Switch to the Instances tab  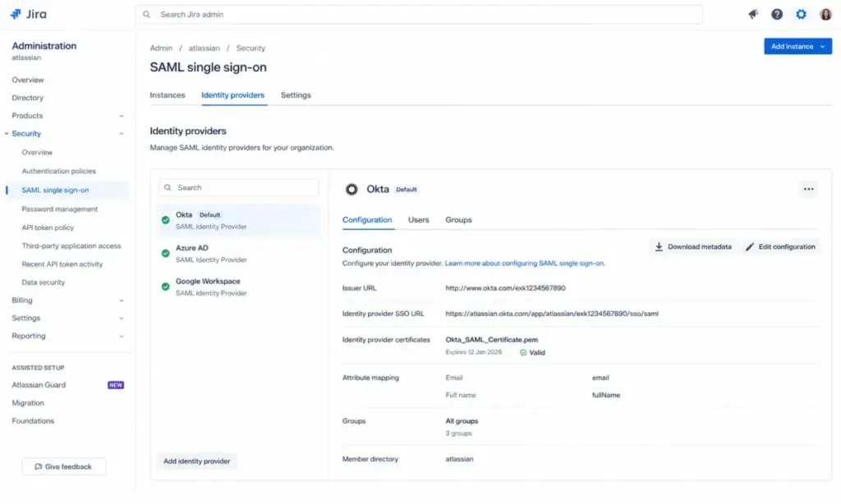(168, 95)
